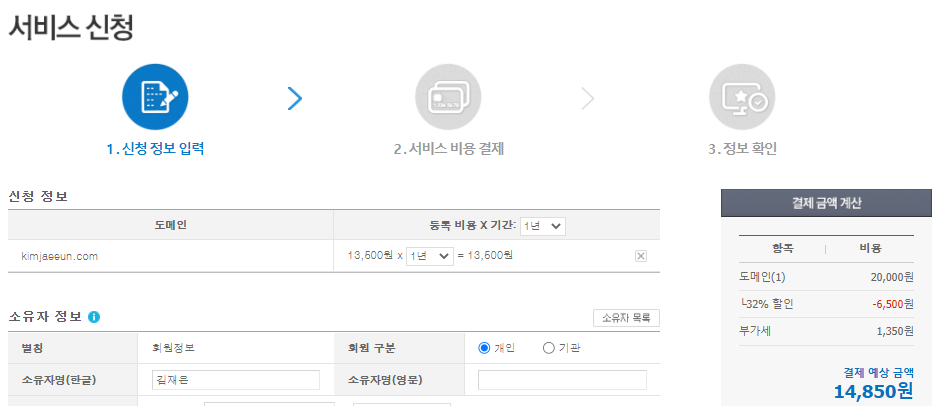The height and width of the screenshot is (406, 943).
Task: Click the 회원정보 alias value
Action: [173, 348]
